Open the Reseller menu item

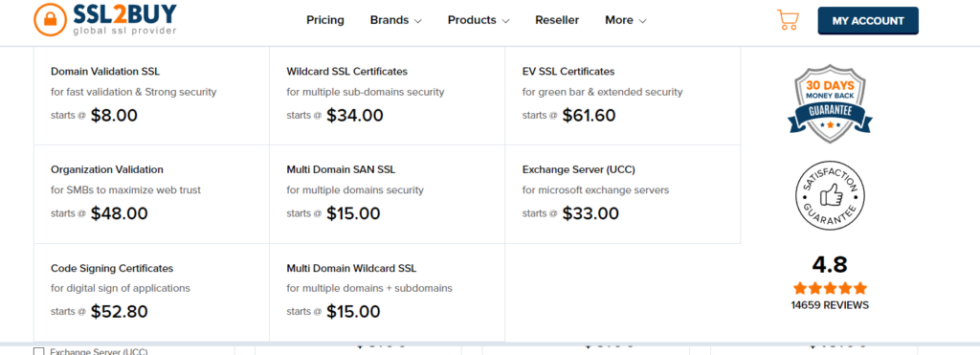pyautogui.click(x=557, y=20)
